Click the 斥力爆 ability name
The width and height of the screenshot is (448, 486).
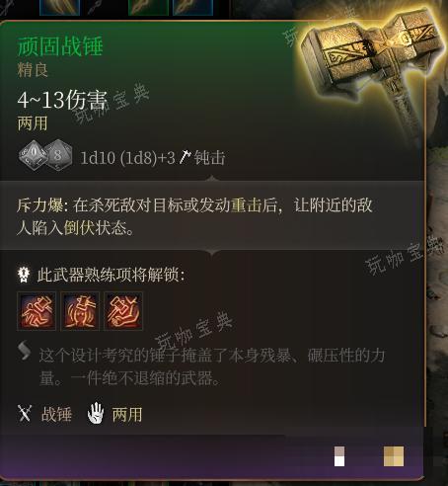coord(39,205)
